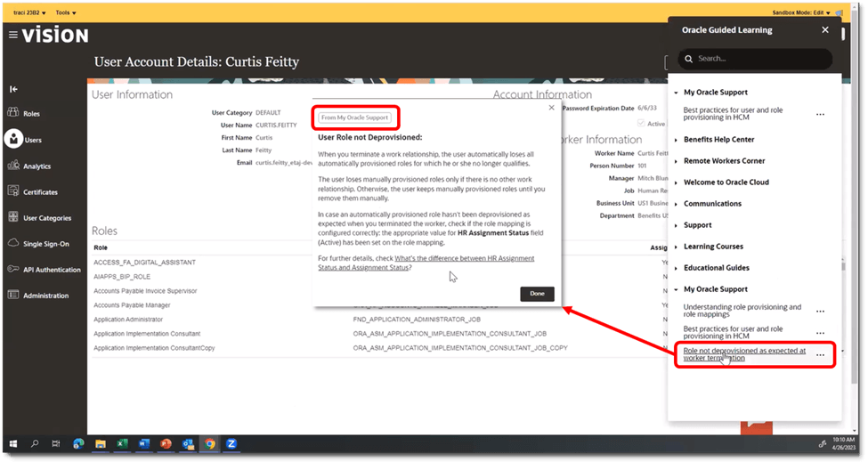The width and height of the screenshot is (868, 470).
Task: Open options for Role not deprovisioned item
Action: (x=820, y=354)
